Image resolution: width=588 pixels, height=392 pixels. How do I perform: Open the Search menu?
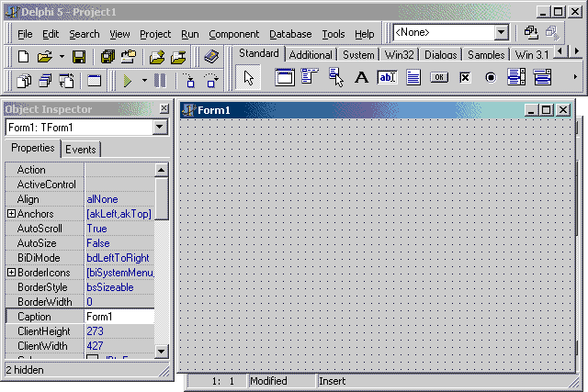tap(85, 34)
